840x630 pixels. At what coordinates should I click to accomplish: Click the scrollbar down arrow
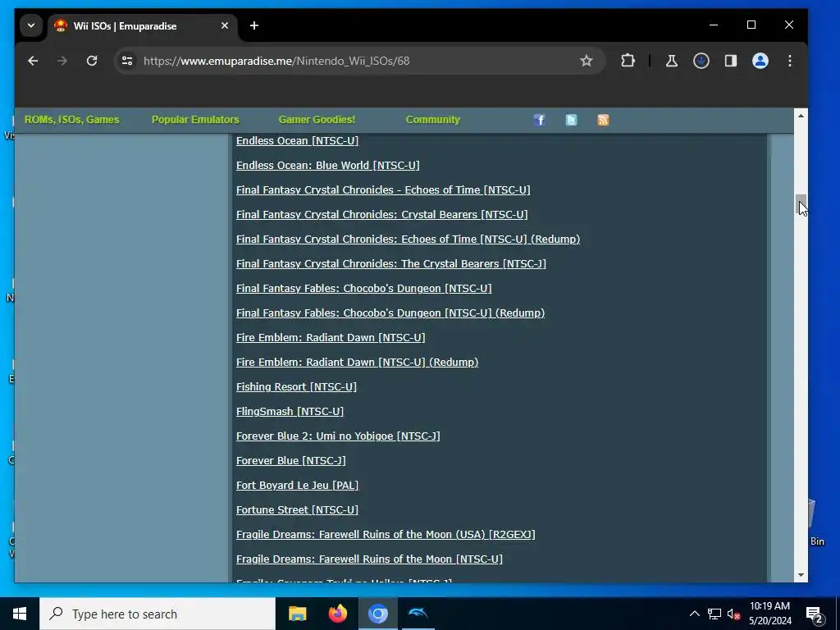coord(801,575)
